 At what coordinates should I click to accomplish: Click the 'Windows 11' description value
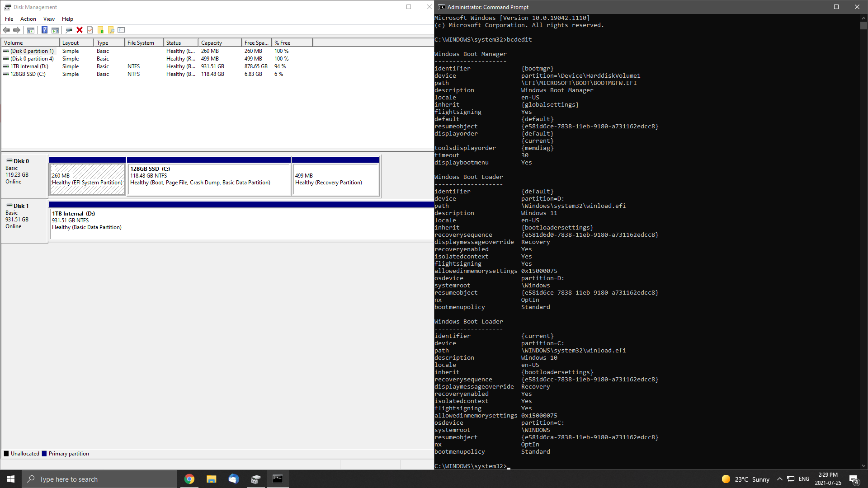[x=539, y=213]
